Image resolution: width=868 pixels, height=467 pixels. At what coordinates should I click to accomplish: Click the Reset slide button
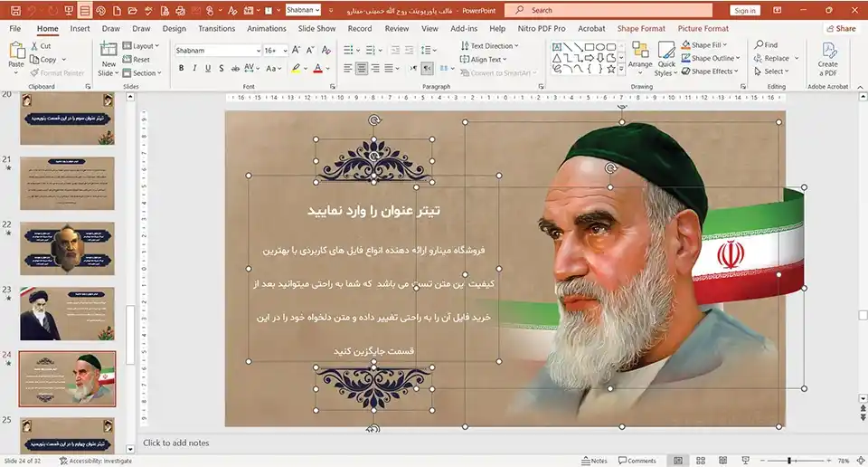(137, 59)
